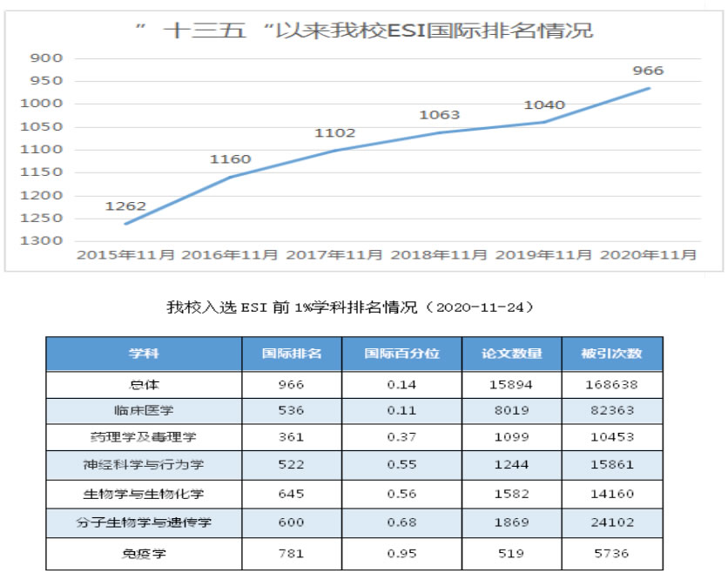
Task: Click percentile cell 0.37 in the table
Action: (x=401, y=437)
